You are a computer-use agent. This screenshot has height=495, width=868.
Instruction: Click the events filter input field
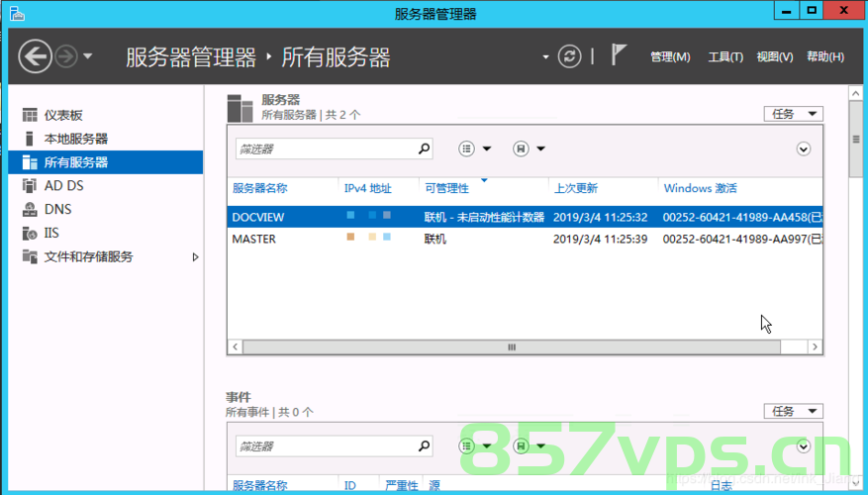[x=327, y=446]
